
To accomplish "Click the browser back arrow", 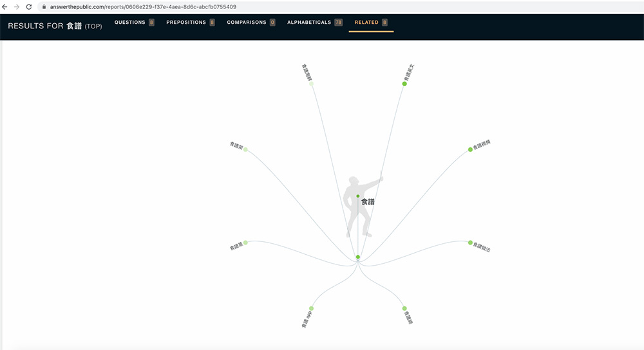I will pyautogui.click(x=6, y=6).
